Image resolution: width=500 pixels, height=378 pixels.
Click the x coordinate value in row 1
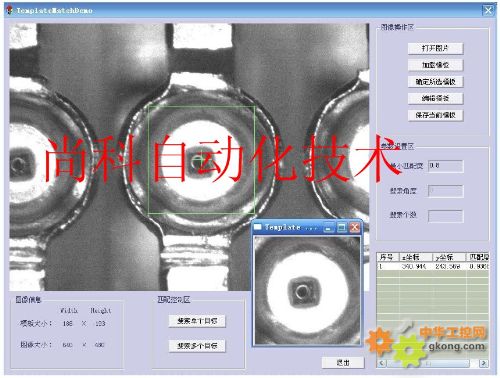coord(414,266)
